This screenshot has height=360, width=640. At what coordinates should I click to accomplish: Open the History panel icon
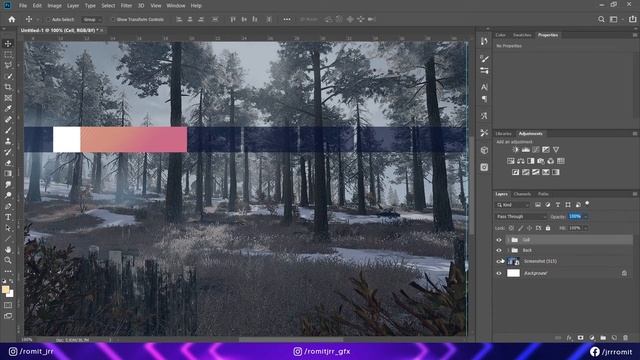pos(484,42)
